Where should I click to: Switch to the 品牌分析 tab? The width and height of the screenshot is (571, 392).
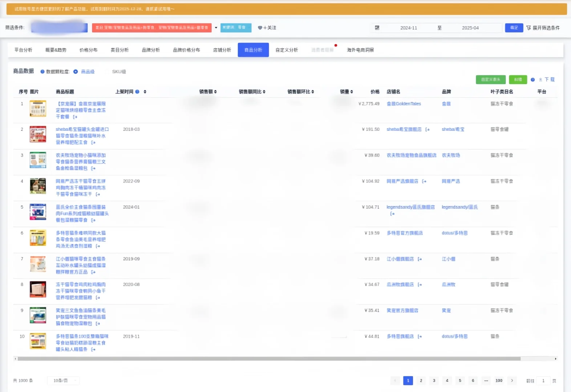[151, 50]
